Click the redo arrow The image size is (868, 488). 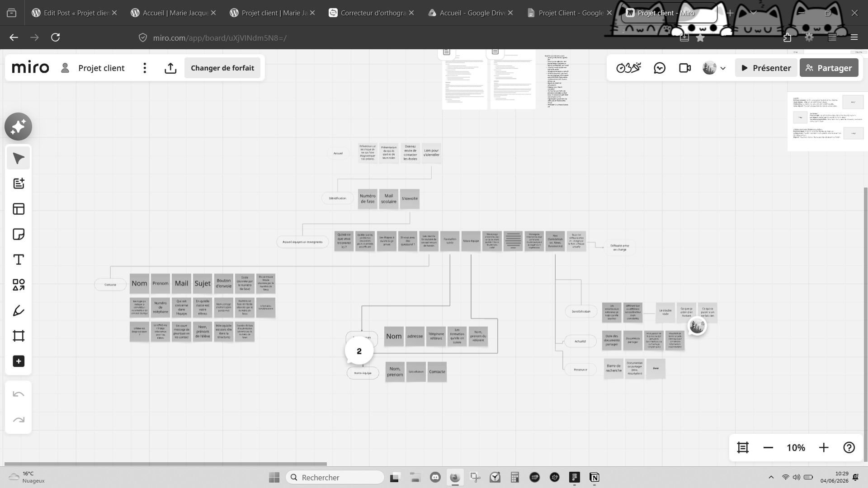[x=19, y=420]
